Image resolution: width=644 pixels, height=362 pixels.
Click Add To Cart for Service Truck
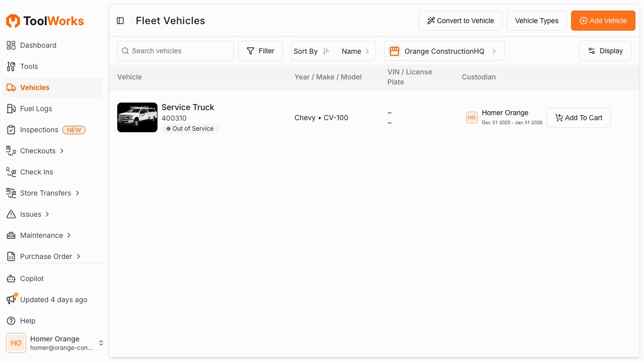tap(578, 118)
